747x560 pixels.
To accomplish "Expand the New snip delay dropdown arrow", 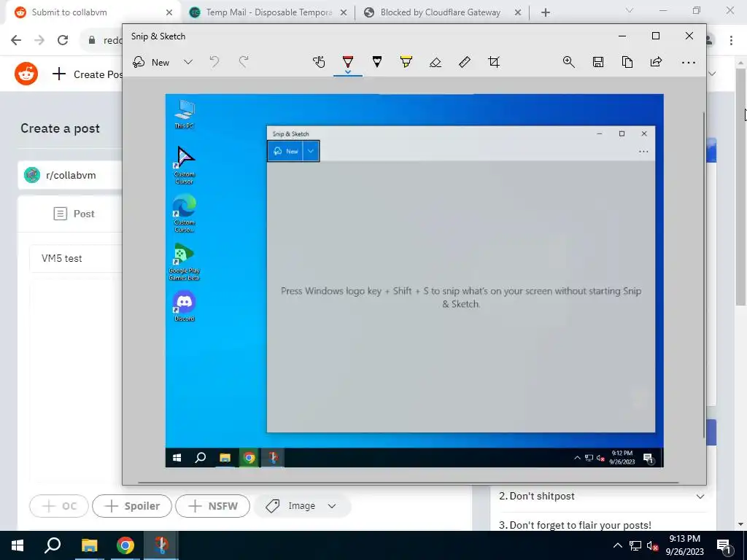I will (x=188, y=62).
